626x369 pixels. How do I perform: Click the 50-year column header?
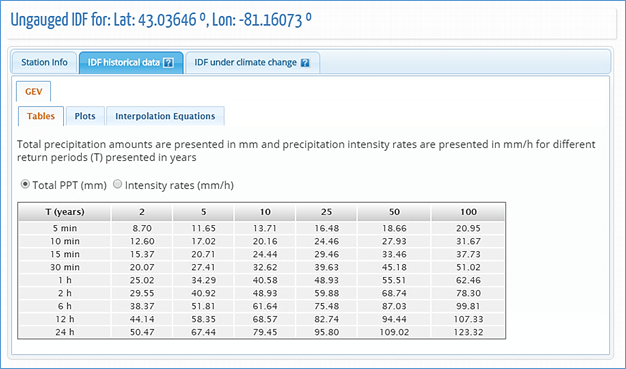[394, 212]
